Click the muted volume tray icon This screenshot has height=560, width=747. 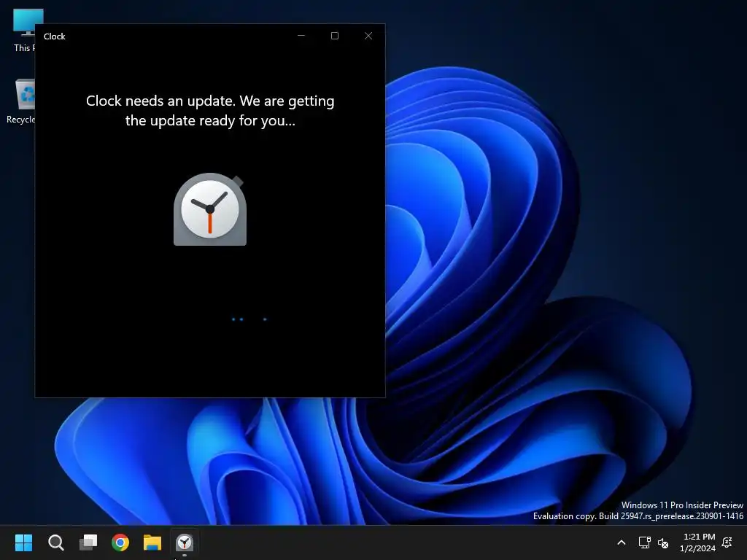663,542
